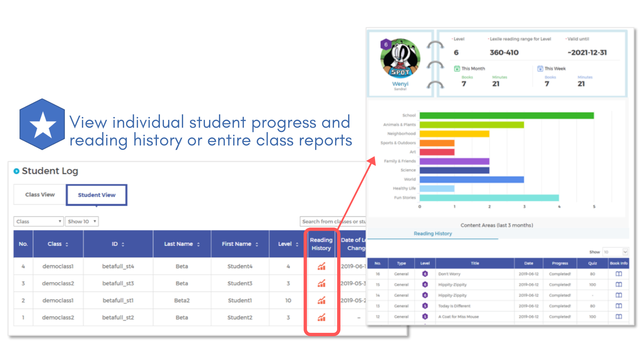This screenshot has width=644, height=362.
Task: Click the Spot avatar picture of Wenyi
Action: pos(400,59)
